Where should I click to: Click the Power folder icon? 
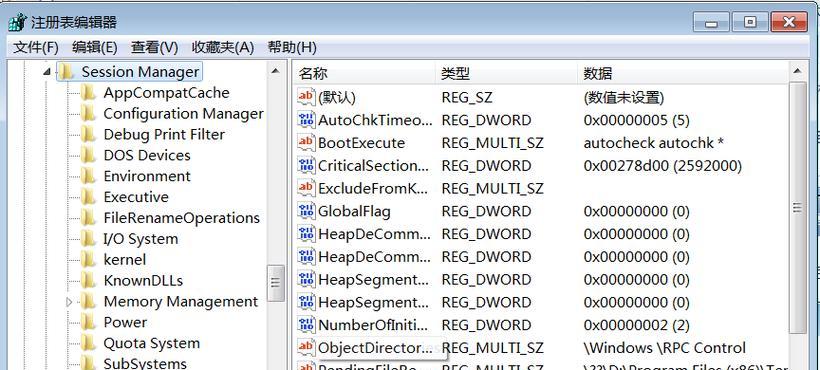[88, 322]
